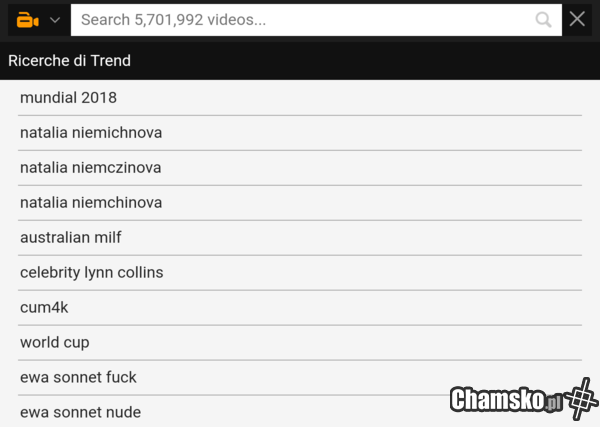
Task: Click the Ricerche di Trend heading
Action: click(x=70, y=61)
